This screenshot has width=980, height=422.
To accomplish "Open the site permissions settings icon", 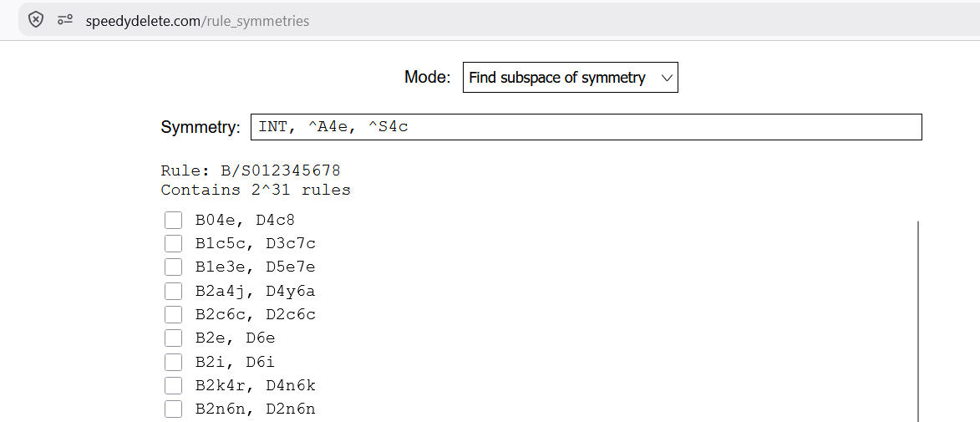I will [65, 20].
